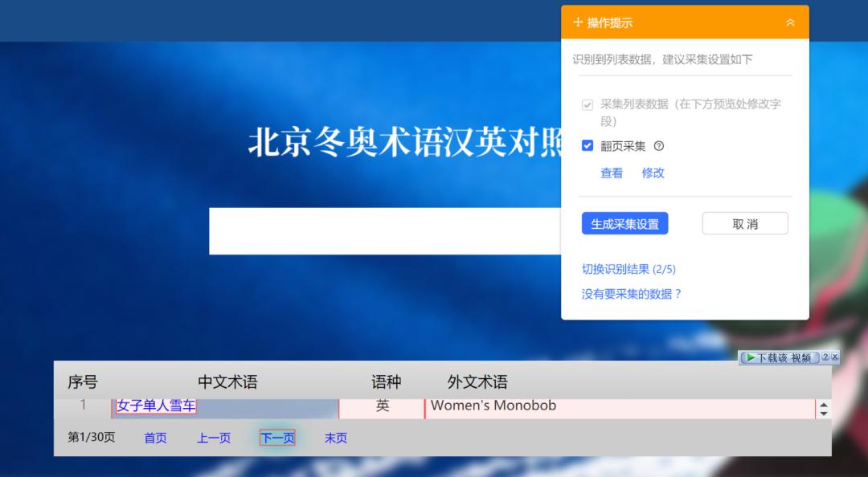Uncheck the 翻页采集 checkbox
Screen dimensions: 868x477
(589, 145)
